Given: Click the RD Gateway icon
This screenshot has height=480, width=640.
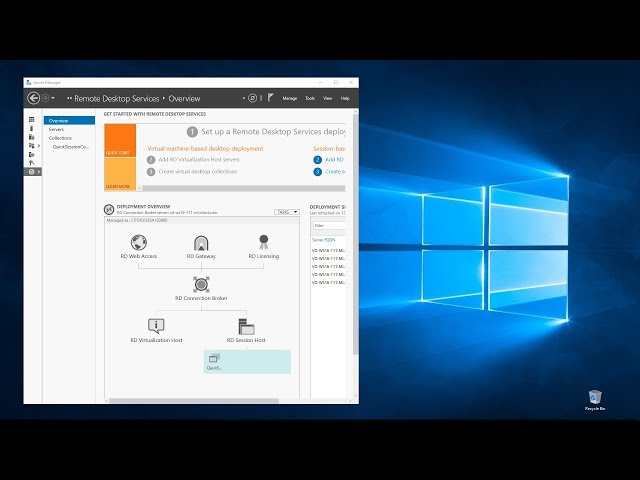Looking at the screenshot, I should (201, 243).
